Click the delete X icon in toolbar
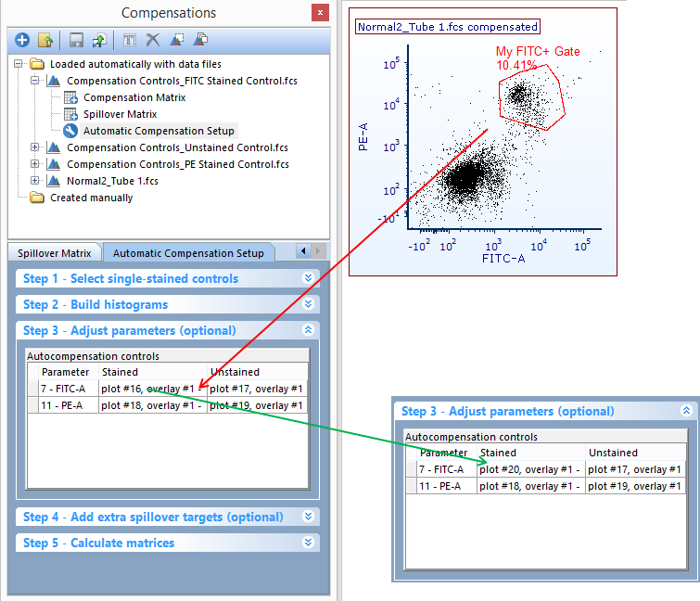700x601 pixels. pos(153,40)
